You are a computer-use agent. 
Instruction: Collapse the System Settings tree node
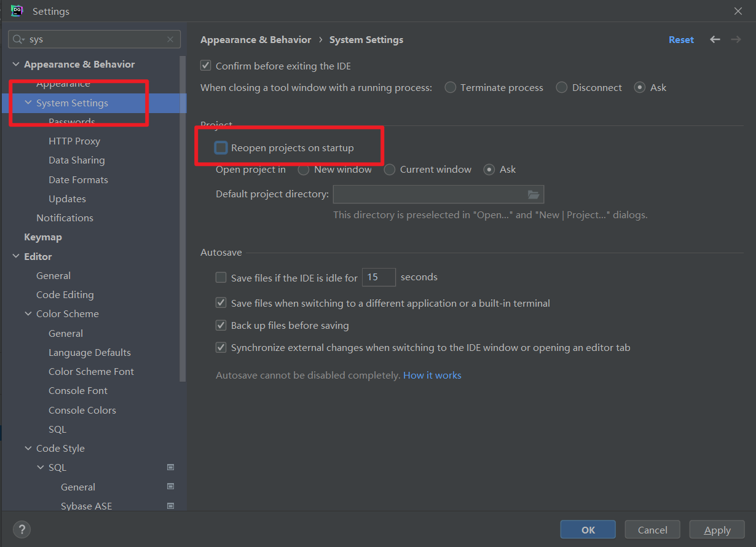(28, 103)
